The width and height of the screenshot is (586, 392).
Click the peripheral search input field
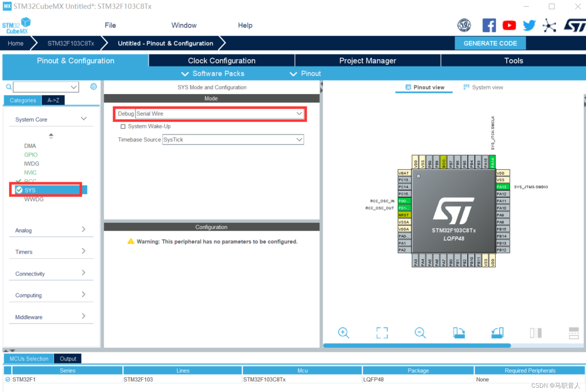click(41, 87)
